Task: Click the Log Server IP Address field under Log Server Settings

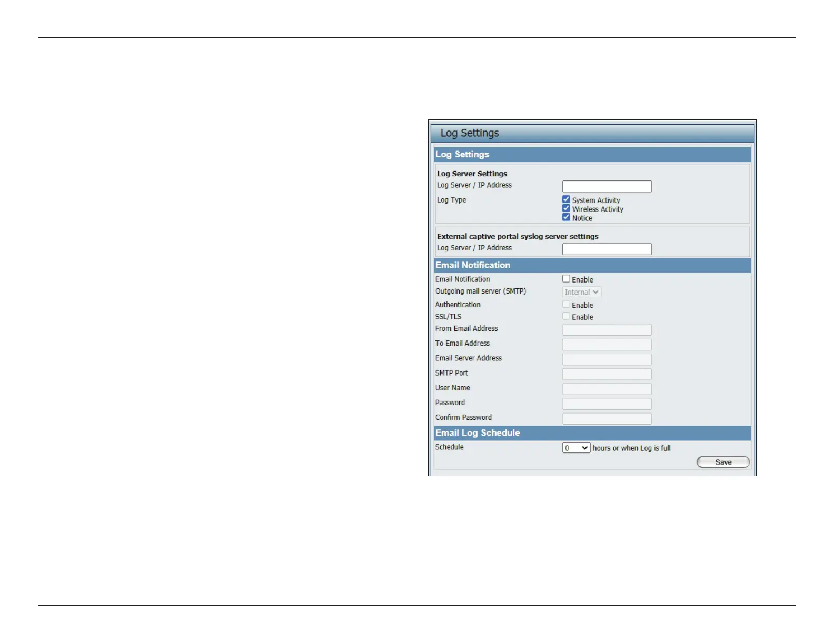Action: point(607,186)
